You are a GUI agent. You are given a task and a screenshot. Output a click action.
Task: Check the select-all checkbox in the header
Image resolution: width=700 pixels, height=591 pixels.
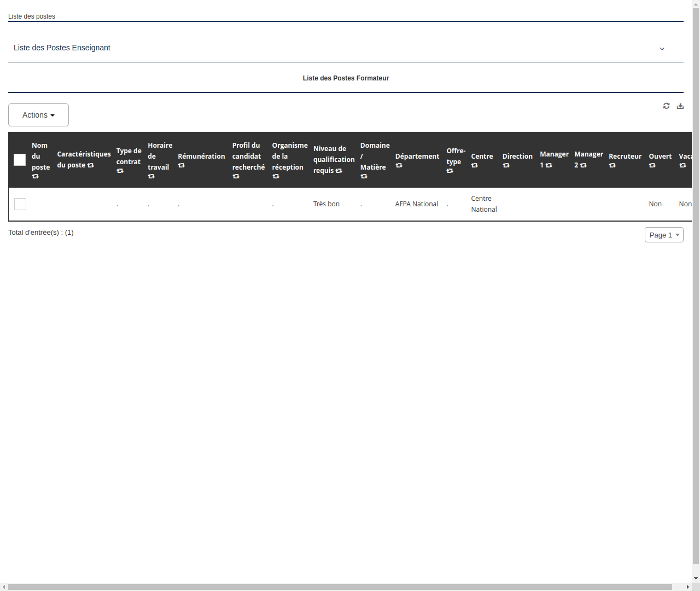[x=20, y=160]
